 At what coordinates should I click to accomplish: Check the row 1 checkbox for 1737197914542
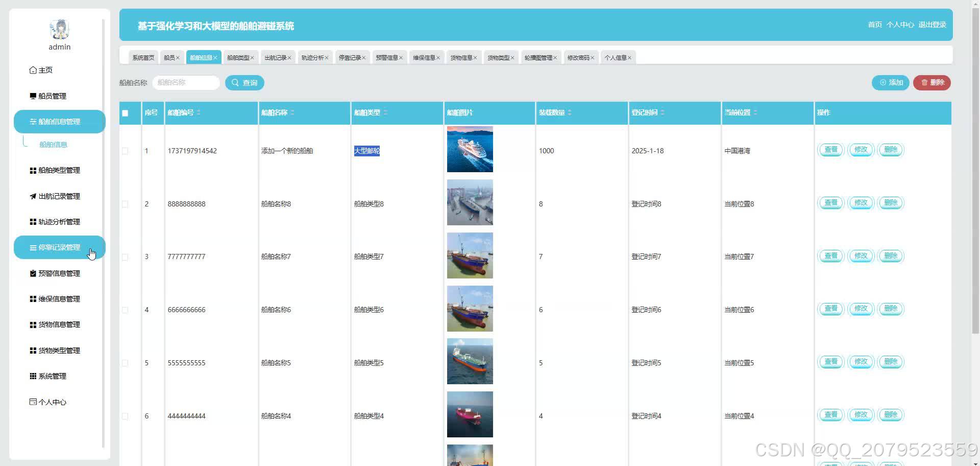[125, 151]
